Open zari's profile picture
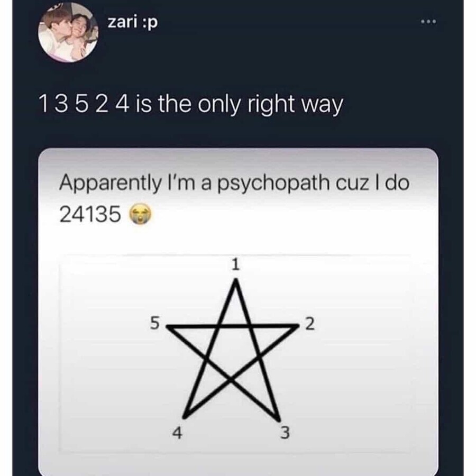The height and width of the screenshot is (476, 476). pyautogui.click(x=68, y=32)
